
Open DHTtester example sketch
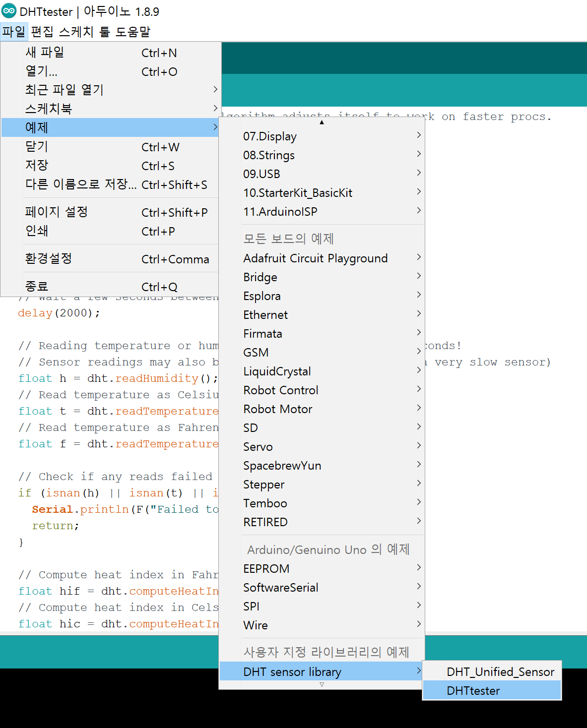(x=492, y=690)
